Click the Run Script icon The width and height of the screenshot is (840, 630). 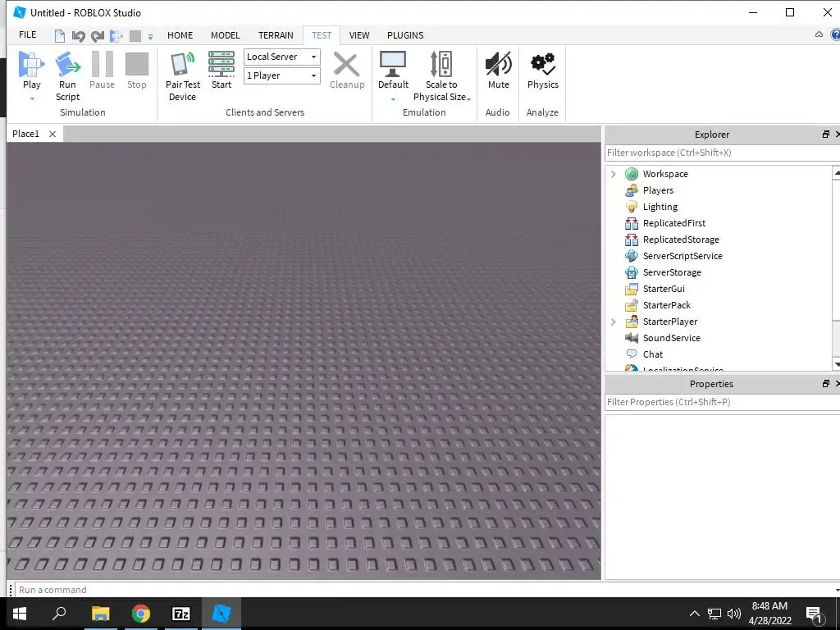[67, 64]
